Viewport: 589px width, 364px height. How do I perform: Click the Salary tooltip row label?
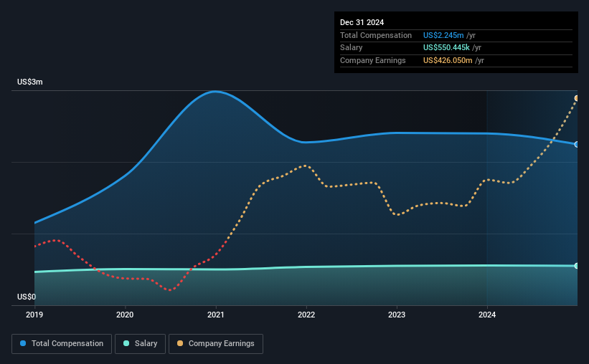click(x=352, y=48)
